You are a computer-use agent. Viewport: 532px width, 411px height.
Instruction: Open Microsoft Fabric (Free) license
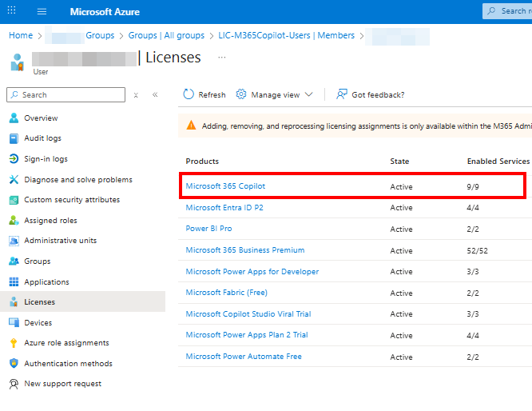coord(226,293)
